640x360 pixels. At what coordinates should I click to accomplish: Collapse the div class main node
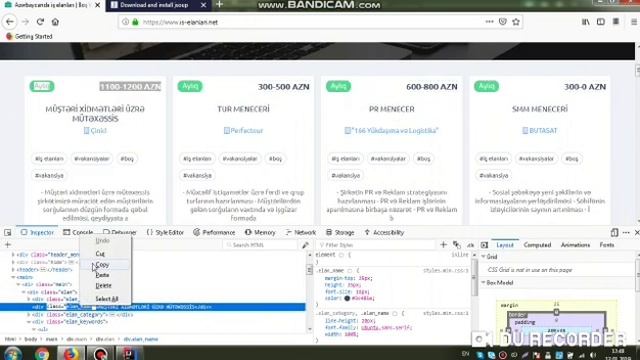(18, 284)
